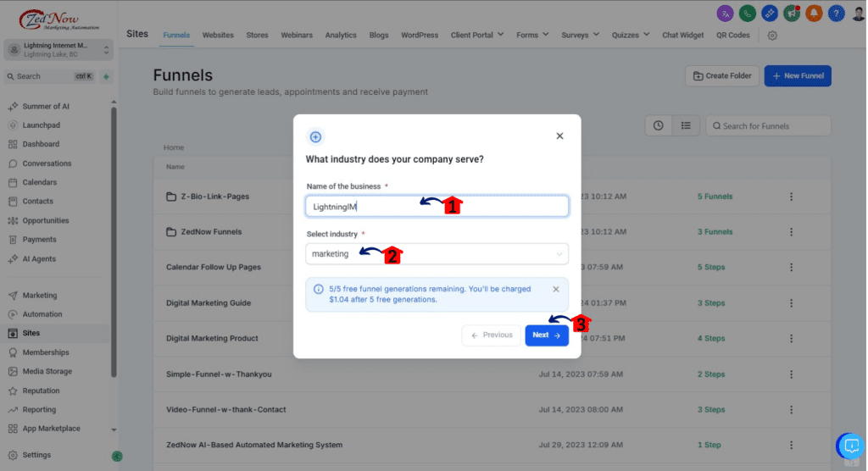Open the chat support widget icon
Screen dimensions: 868x471
point(851,446)
